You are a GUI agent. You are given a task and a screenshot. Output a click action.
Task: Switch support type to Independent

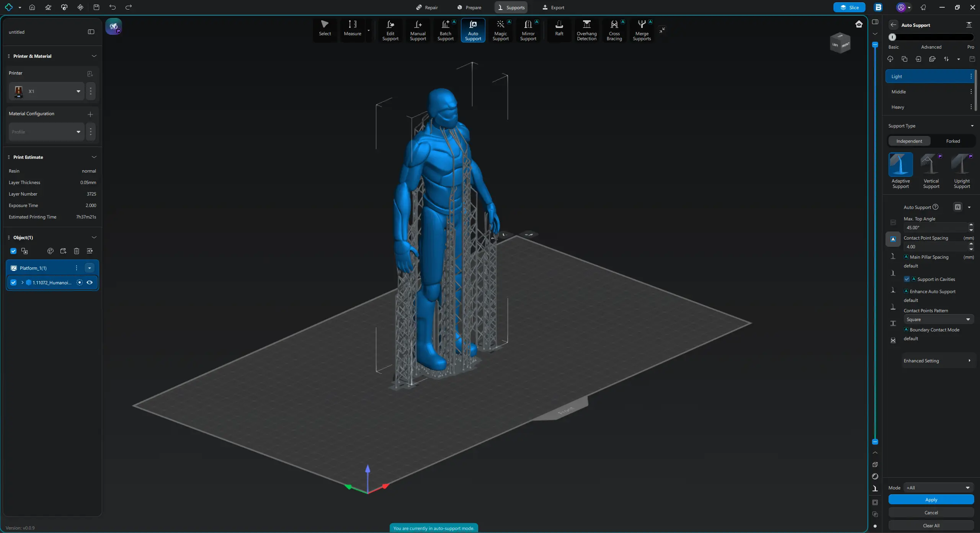(x=909, y=141)
